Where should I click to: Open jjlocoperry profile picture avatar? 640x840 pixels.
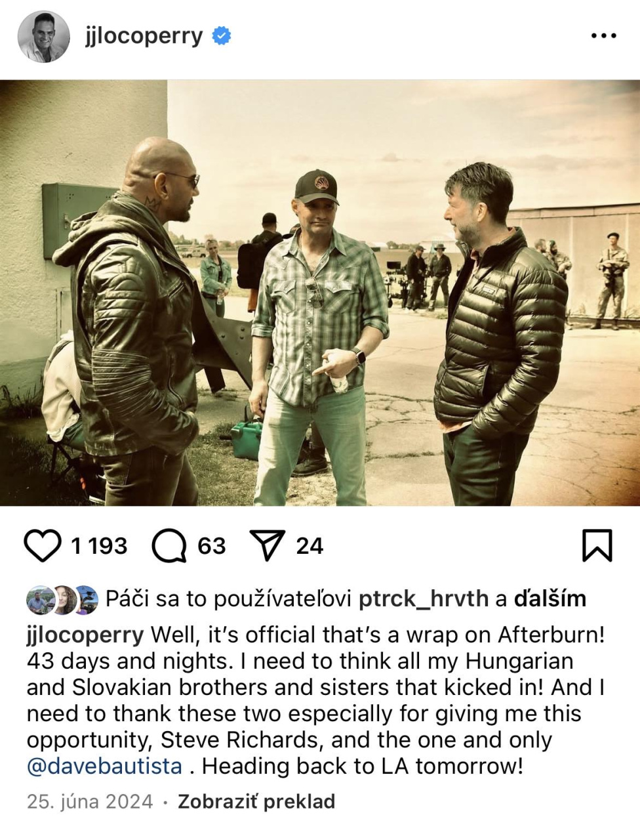pos(43,37)
